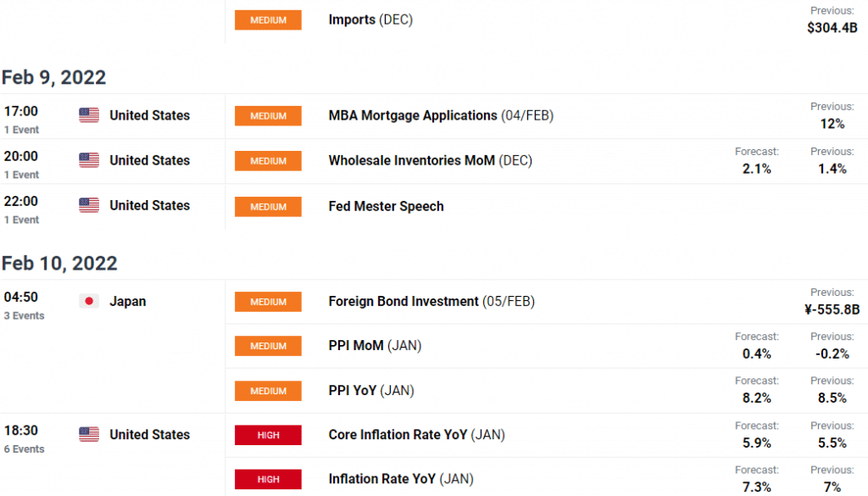
Task: Click HIGH badge for Core Inflation Rate
Action: [268, 435]
